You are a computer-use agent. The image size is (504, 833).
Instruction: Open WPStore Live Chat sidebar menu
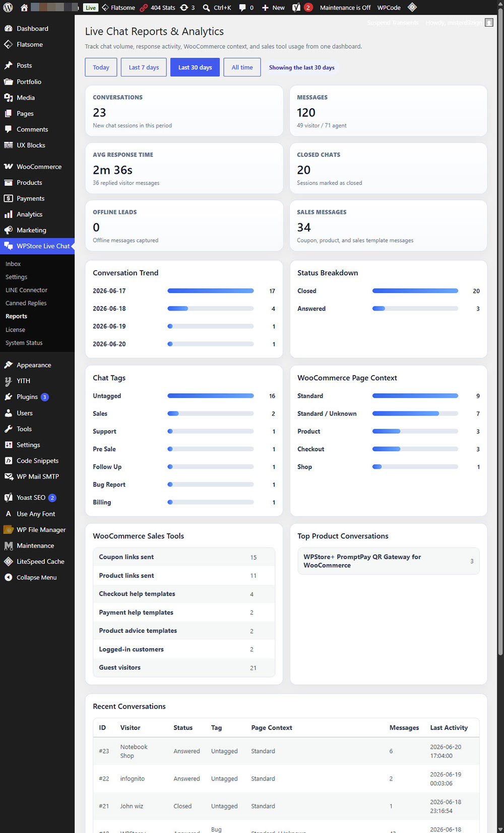[37, 246]
